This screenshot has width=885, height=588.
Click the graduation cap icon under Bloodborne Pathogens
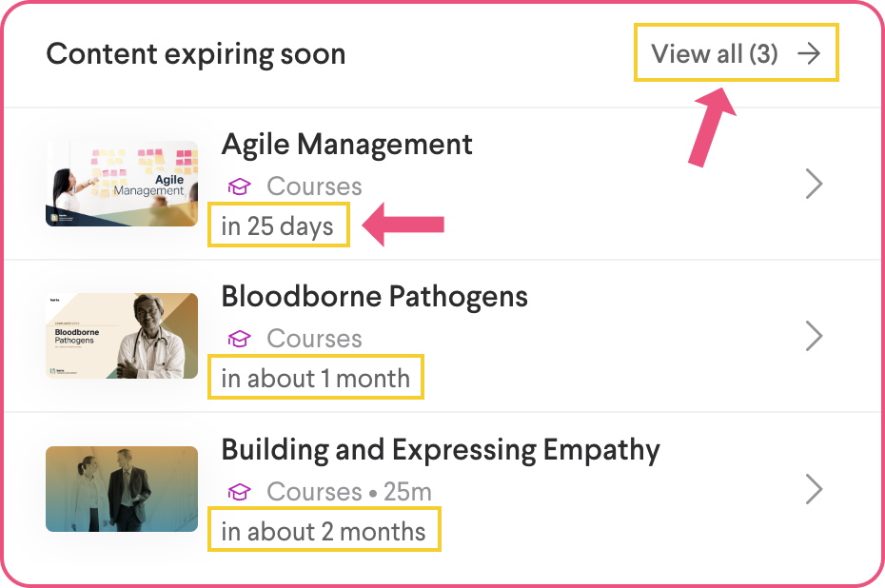[x=239, y=339]
